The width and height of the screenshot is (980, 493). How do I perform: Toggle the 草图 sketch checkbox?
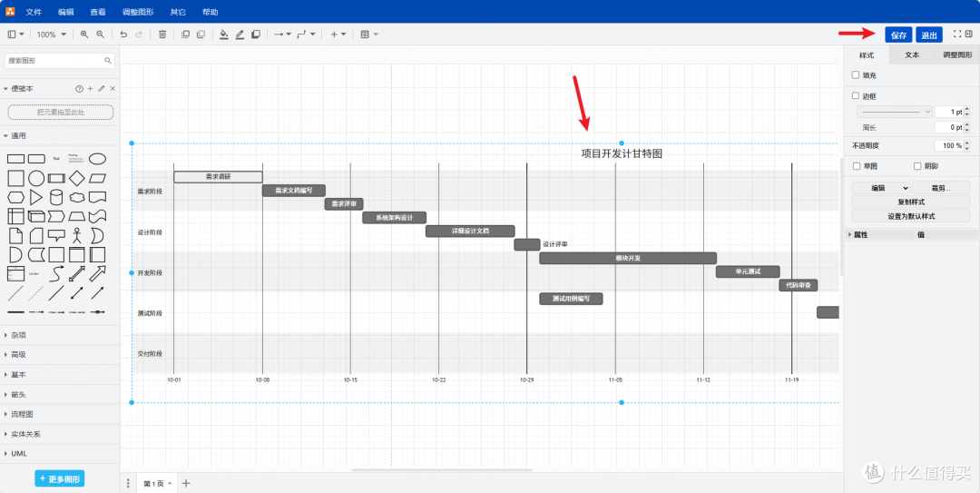[857, 166]
